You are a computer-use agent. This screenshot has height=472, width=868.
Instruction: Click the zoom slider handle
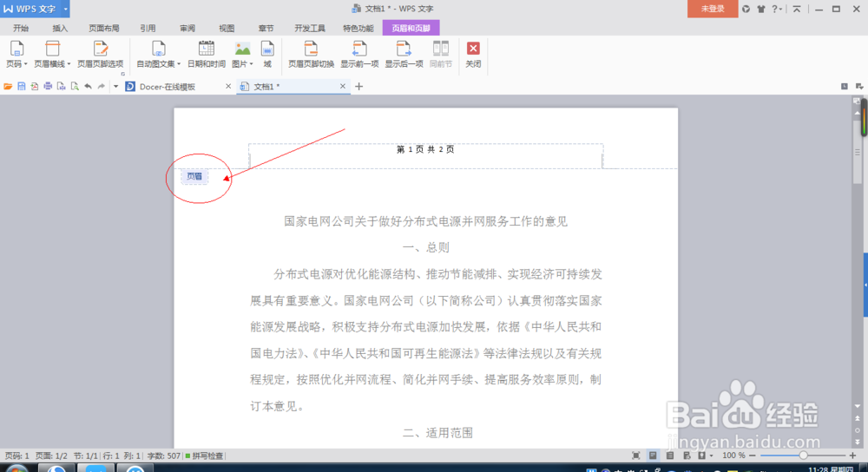pyautogui.click(x=803, y=456)
